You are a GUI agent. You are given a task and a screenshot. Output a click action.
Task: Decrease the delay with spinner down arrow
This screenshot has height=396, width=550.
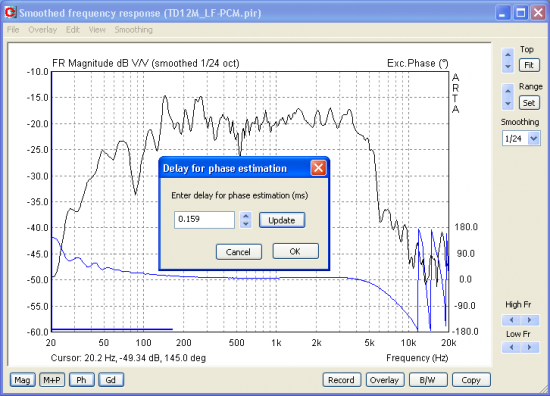(x=246, y=224)
